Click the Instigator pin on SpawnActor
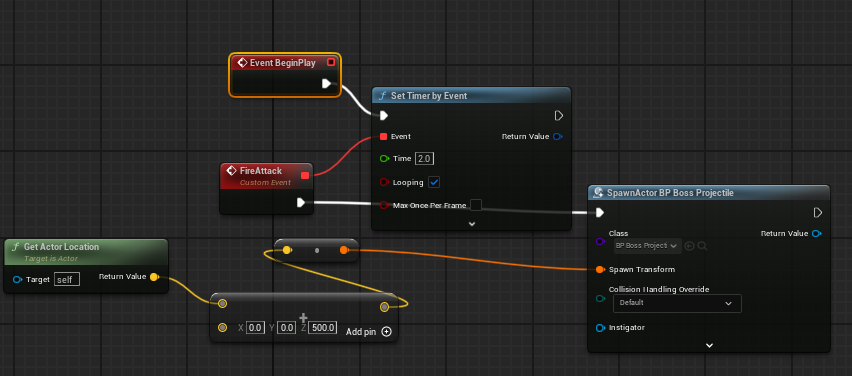This screenshot has width=852, height=376. click(600, 328)
